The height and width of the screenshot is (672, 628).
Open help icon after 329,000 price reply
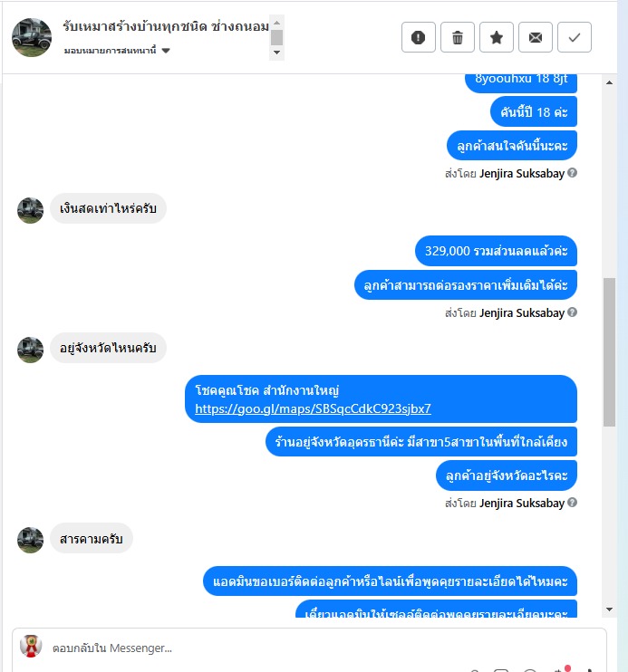coord(572,312)
